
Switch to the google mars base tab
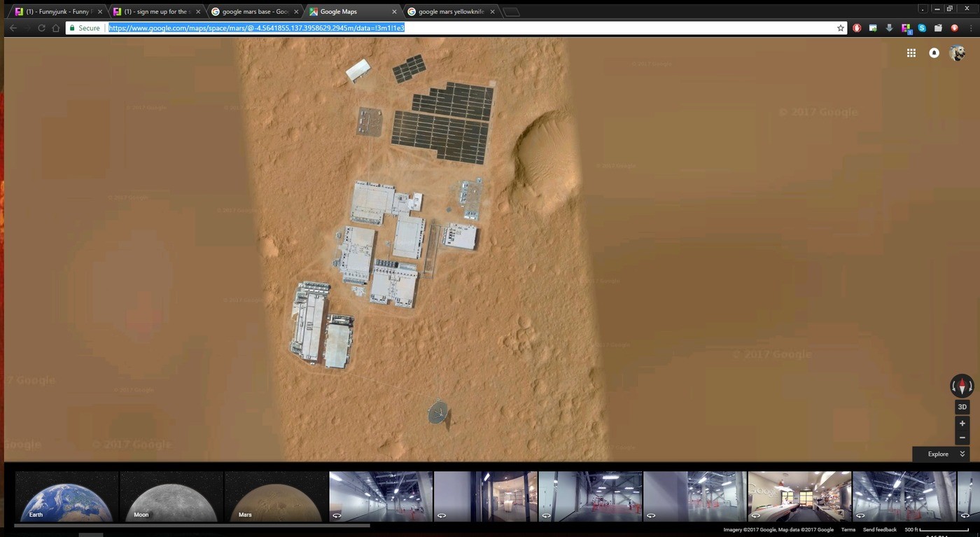pyautogui.click(x=255, y=12)
